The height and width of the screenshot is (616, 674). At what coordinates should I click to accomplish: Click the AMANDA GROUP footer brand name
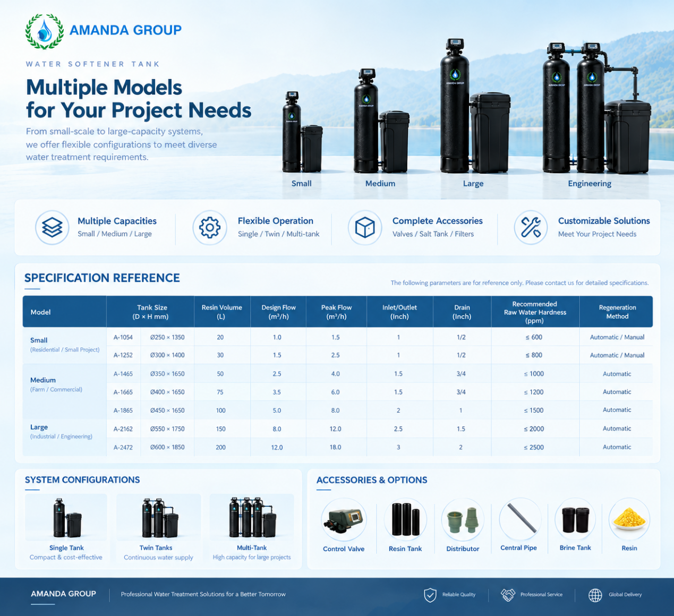[63, 594]
